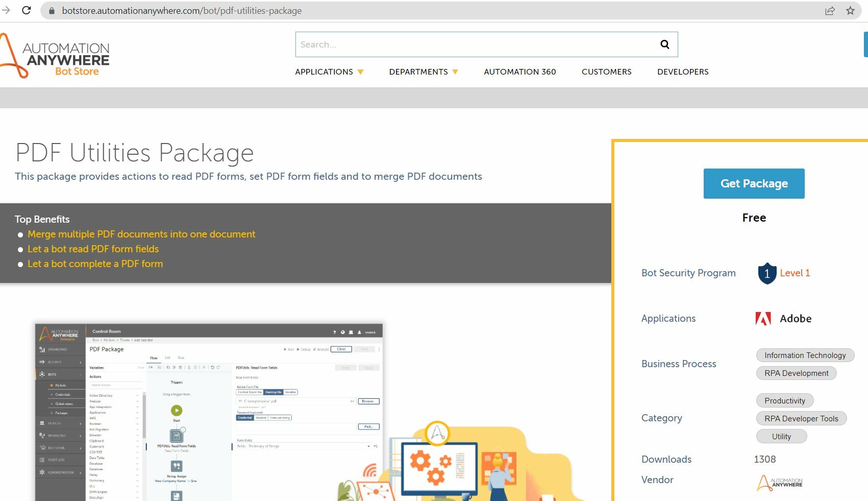
Task: Click 'Let a bot read PDF form fields'
Action: [93, 249]
